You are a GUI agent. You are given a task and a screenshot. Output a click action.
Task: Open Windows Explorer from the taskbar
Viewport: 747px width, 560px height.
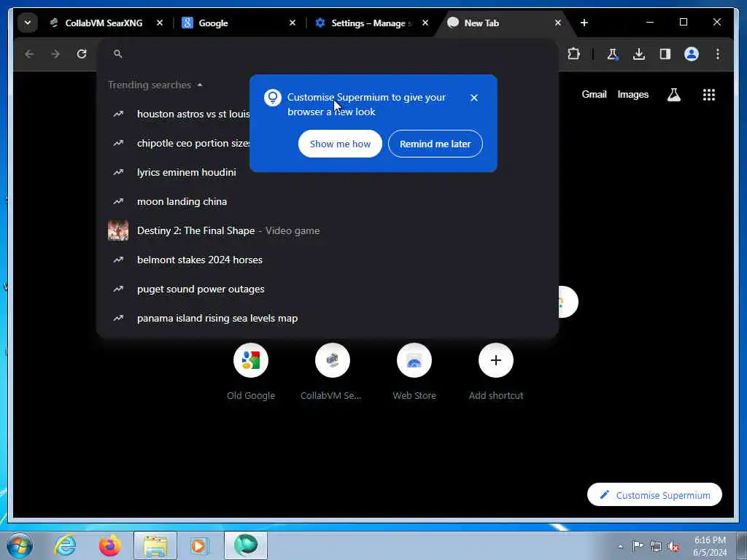(155, 545)
